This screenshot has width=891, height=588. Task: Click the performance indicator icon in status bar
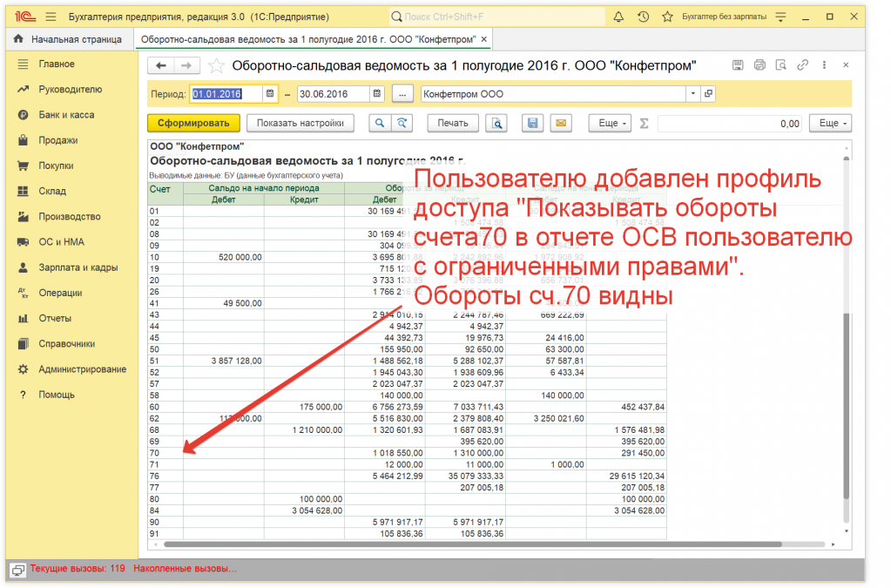pos(17,569)
